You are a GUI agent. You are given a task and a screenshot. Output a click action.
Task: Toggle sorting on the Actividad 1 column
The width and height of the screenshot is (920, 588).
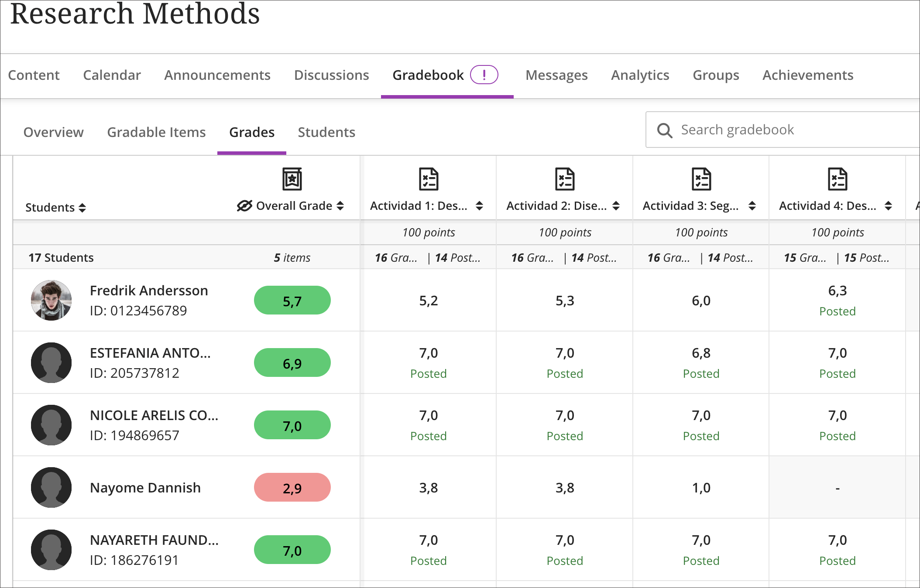tap(480, 205)
